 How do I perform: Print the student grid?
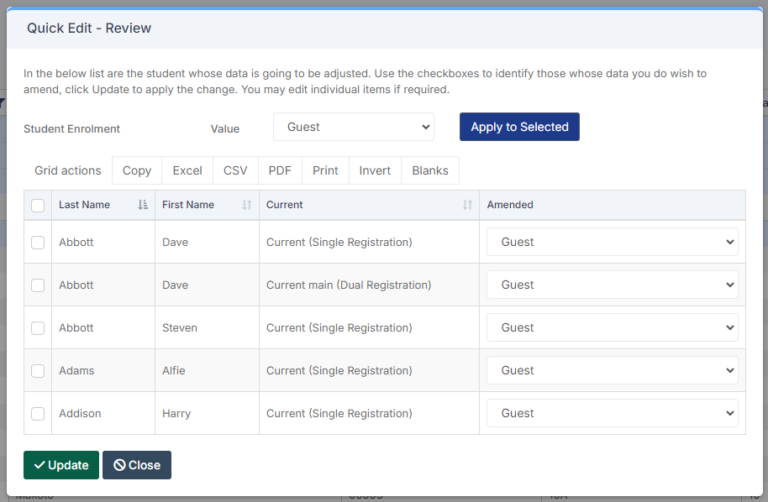[x=325, y=171]
